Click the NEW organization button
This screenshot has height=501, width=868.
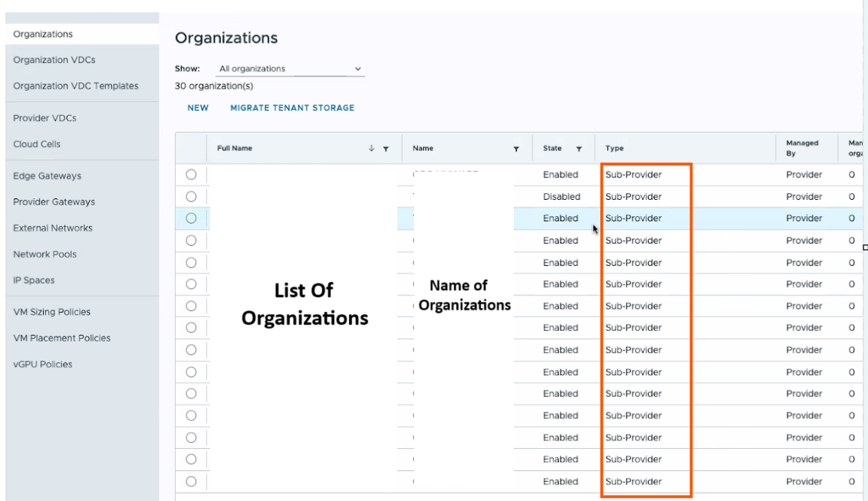click(198, 108)
